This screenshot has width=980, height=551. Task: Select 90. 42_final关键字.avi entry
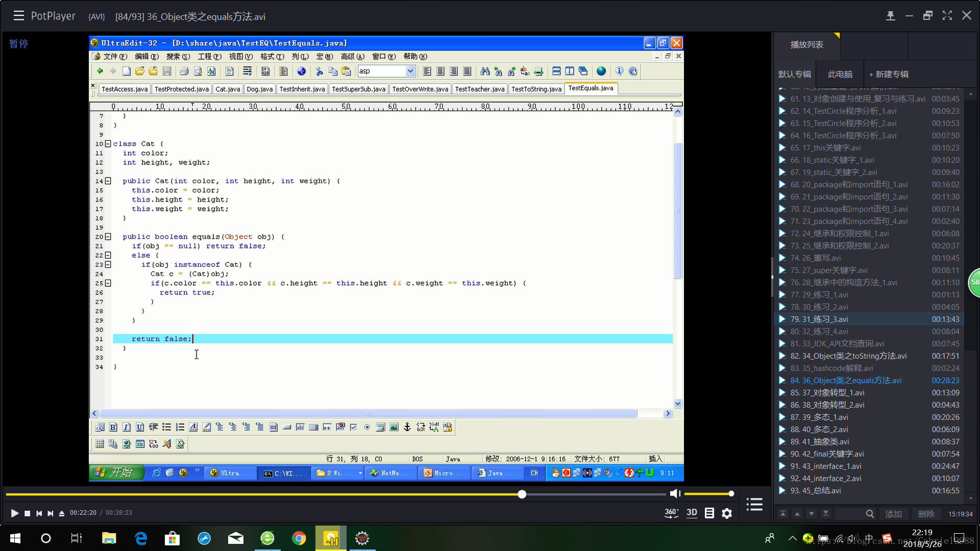pos(868,454)
